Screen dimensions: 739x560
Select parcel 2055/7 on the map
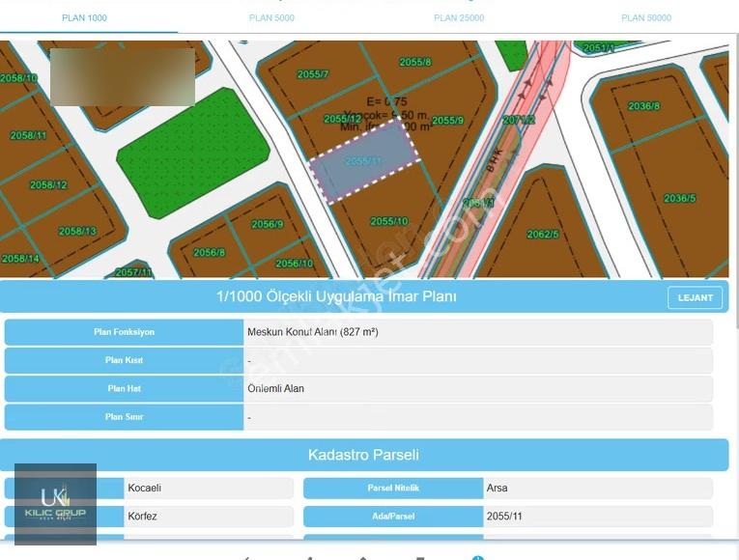(313, 74)
